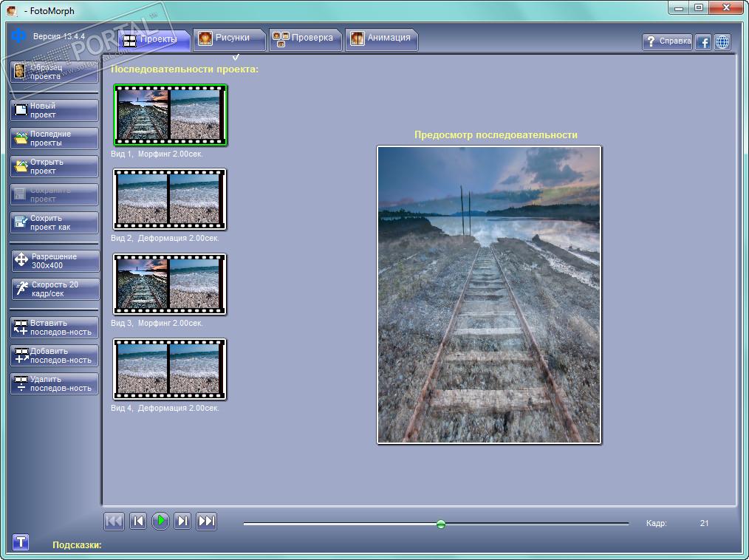Load the Образец проекта sample
This screenshot has height=560, width=749.
click(54, 72)
